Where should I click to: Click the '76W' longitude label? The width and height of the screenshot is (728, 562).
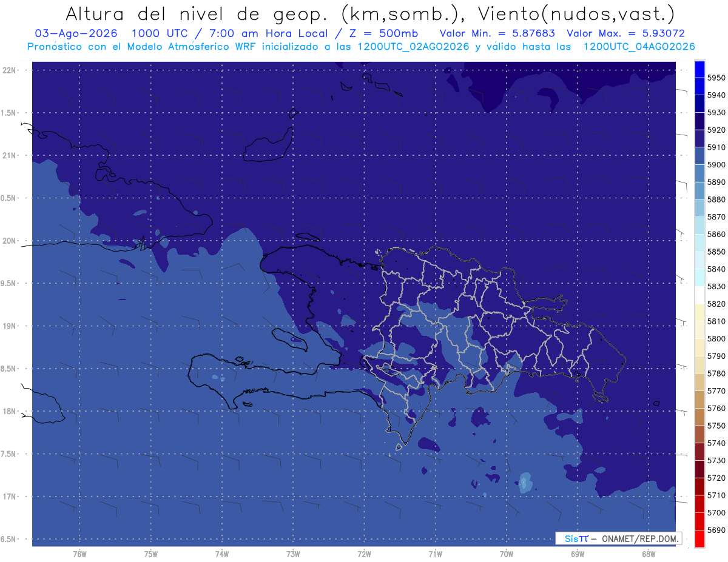[x=79, y=554]
